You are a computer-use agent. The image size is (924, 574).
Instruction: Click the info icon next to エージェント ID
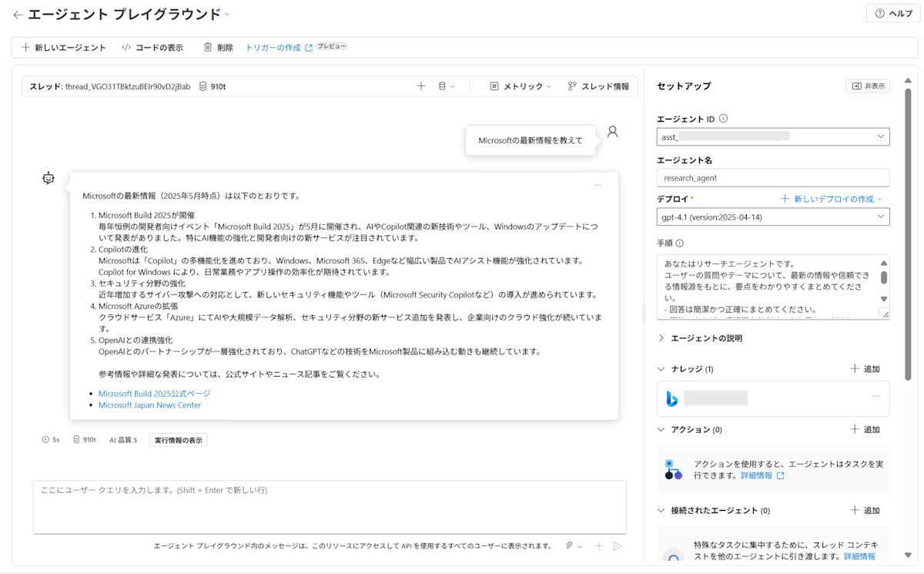pos(723,119)
